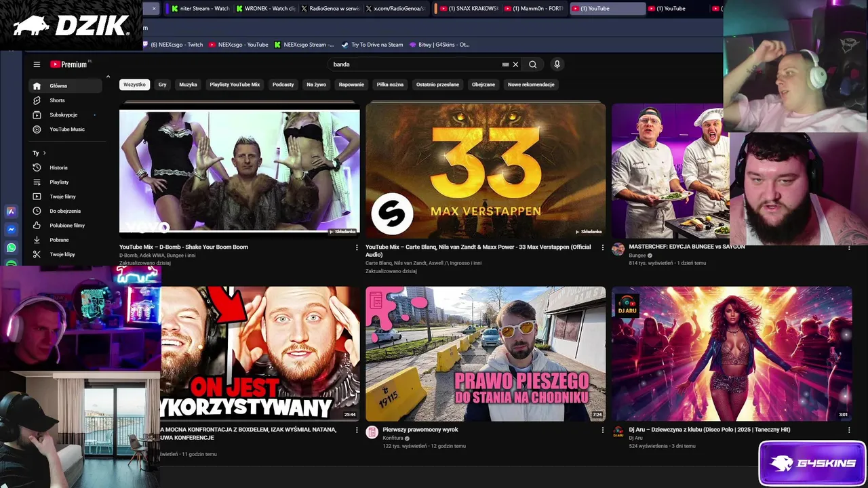868x488 pixels.
Task: Open the on-screen keyboard icon in search box
Action: (x=505, y=64)
